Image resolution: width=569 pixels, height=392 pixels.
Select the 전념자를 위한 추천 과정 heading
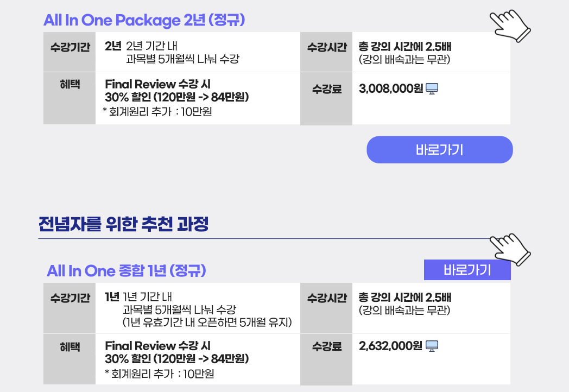point(123,224)
